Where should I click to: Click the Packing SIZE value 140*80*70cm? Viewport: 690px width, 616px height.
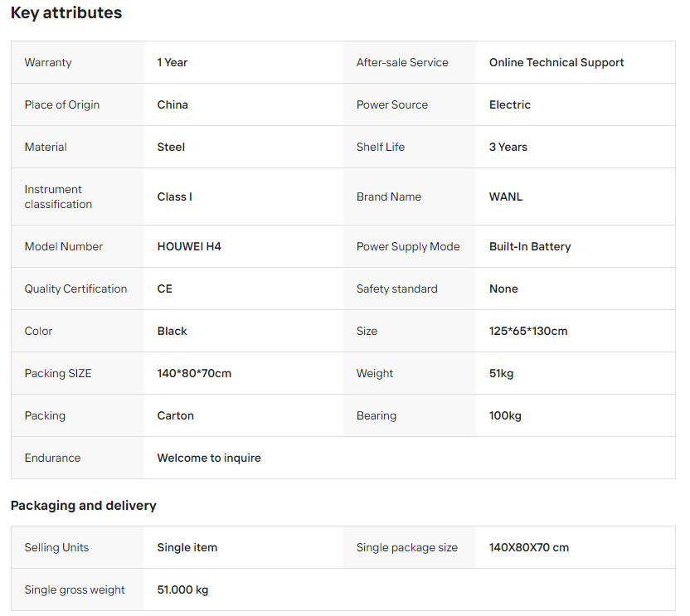(194, 373)
